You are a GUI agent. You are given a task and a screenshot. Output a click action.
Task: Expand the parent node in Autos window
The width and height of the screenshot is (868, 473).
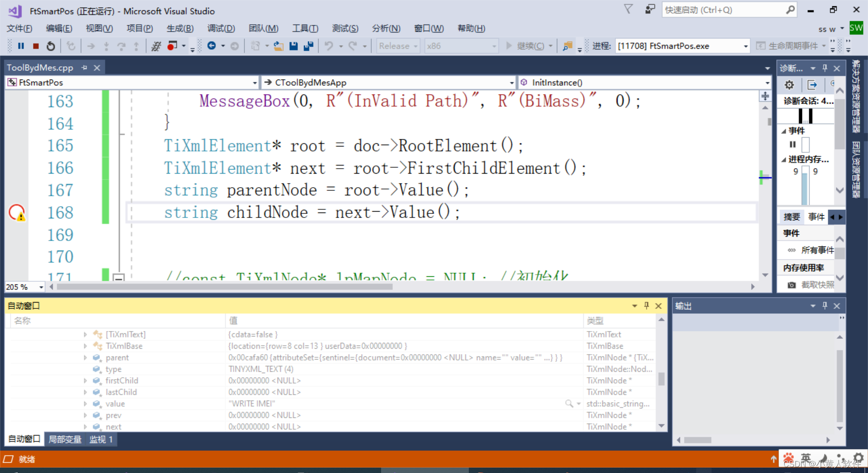pyautogui.click(x=85, y=357)
